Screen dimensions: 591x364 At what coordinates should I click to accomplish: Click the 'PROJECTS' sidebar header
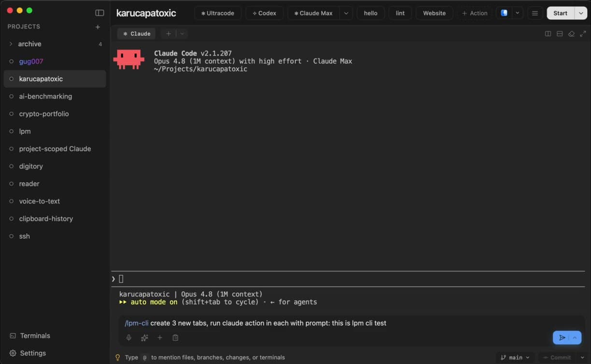pos(24,27)
